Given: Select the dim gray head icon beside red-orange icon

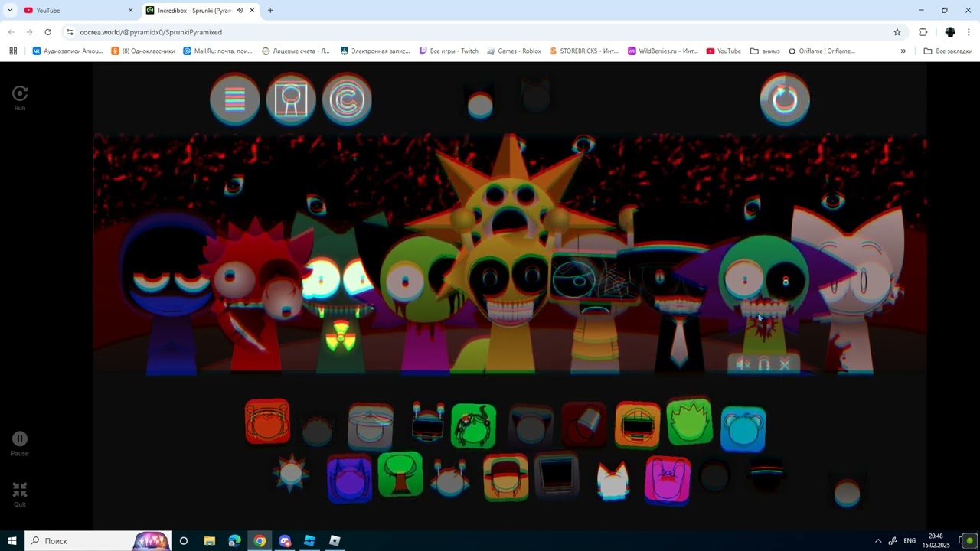Looking at the screenshot, I should (x=317, y=431).
